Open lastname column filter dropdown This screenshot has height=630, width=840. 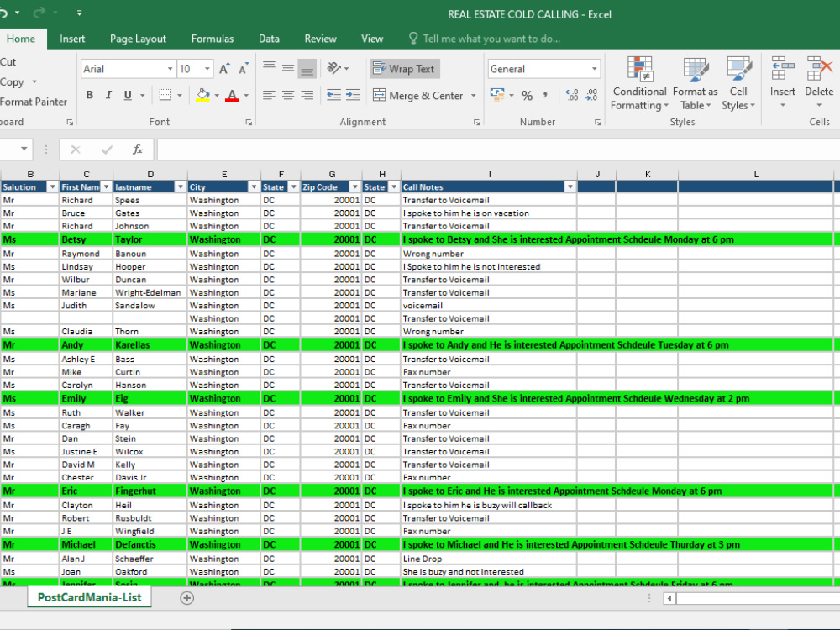point(181,186)
